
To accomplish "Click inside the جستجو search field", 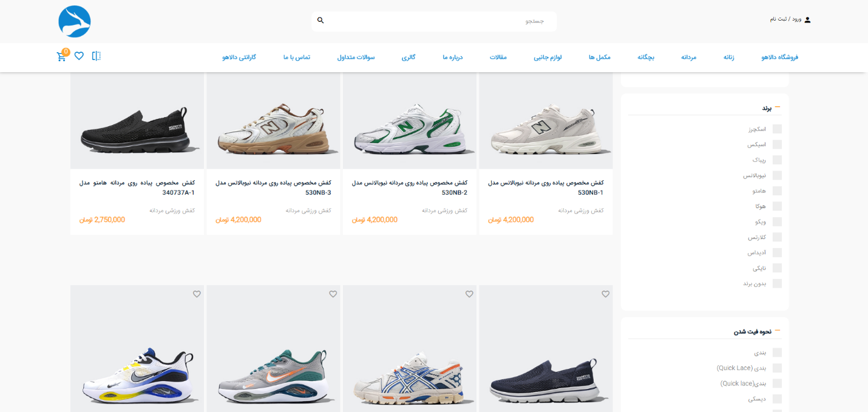I will [x=434, y=21].
